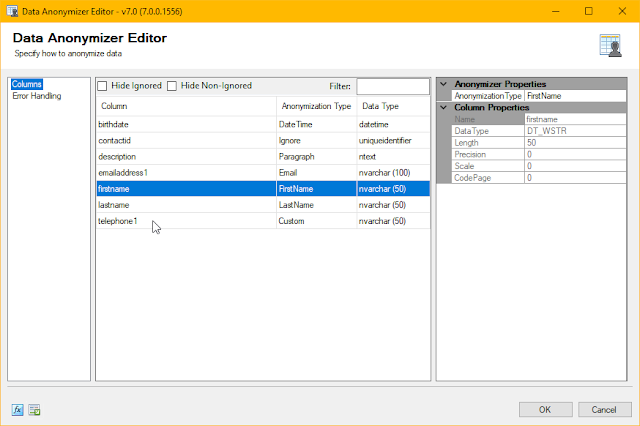640x426 pixels.
Task: Close the Data Anonymizer Editor window
Action: [622, 11]
